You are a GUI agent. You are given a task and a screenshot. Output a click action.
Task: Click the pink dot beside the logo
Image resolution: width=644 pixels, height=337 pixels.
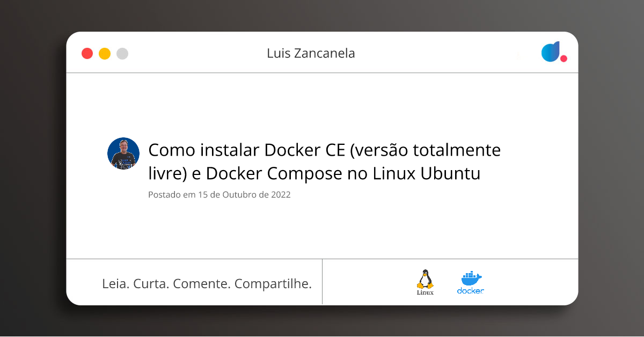coord(563,58)
